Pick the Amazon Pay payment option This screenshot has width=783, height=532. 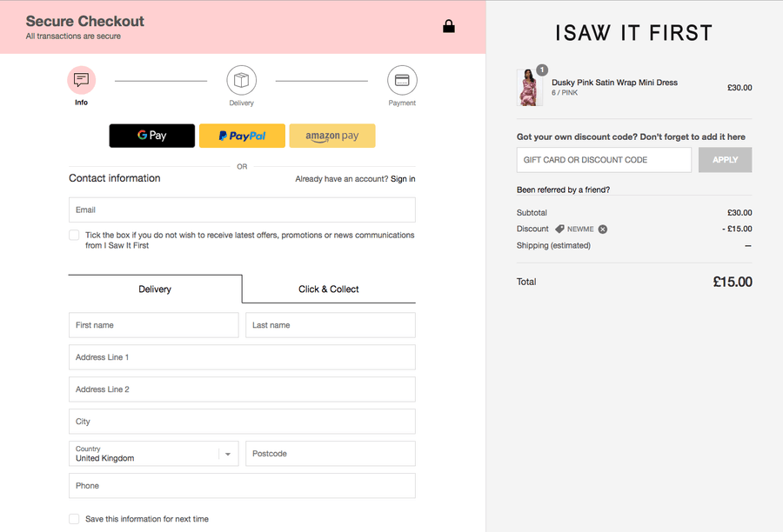click(331, 136)
